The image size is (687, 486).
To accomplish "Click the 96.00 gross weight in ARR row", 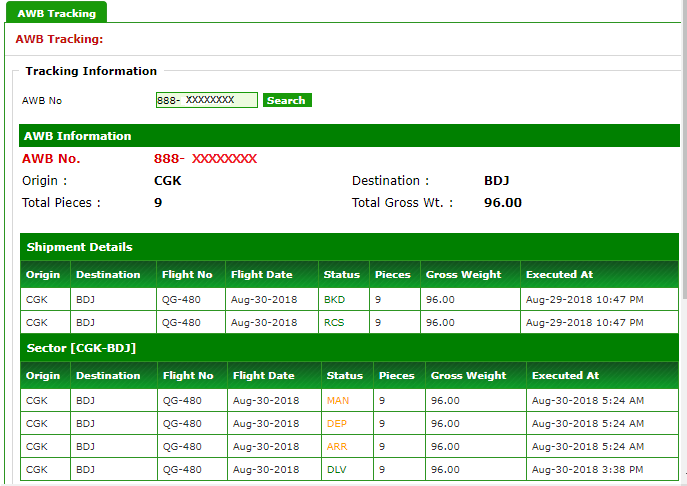I will click(445, 447).
